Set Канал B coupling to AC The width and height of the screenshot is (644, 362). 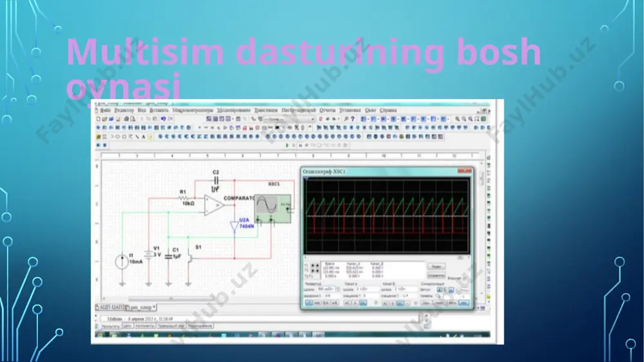point(385,303)
